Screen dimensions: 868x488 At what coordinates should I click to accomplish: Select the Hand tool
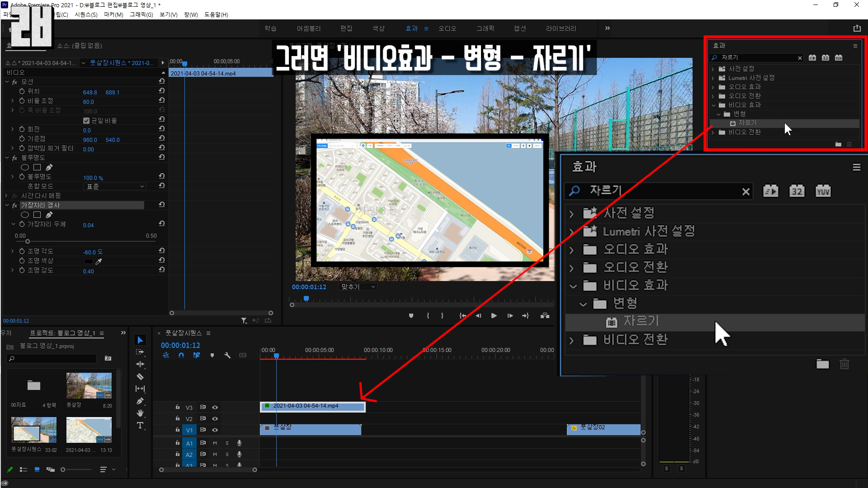pos(140,413)
